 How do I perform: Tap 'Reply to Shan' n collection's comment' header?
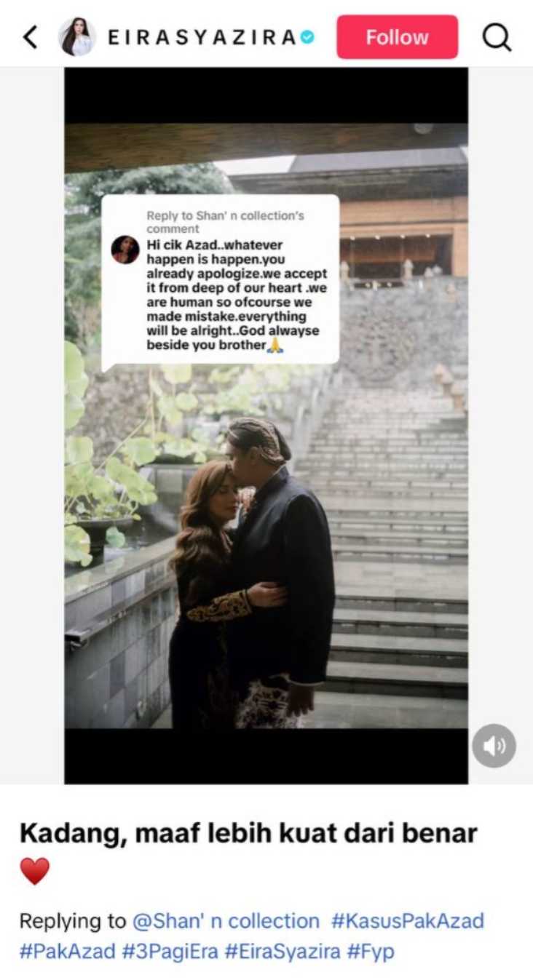point(225,222)
